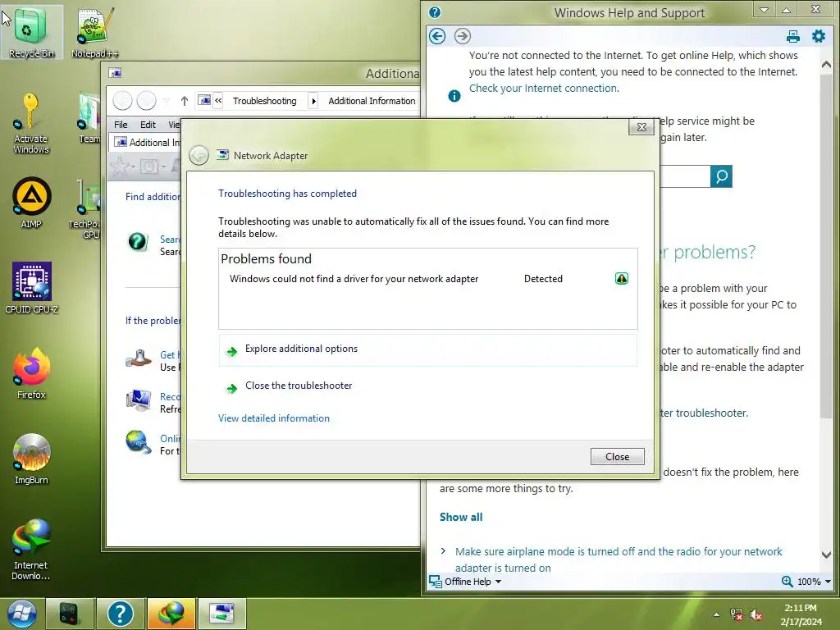Open the Edit menu
This screenshot has height=630, width=840.
click(148, 125)
